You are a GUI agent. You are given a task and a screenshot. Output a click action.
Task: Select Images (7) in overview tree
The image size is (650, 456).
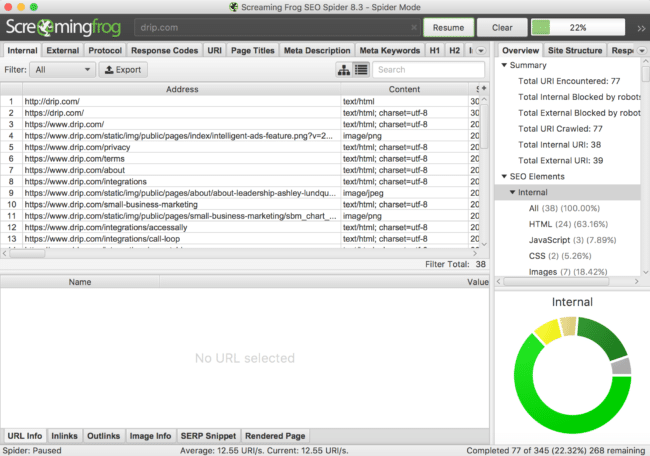(568, 272)
